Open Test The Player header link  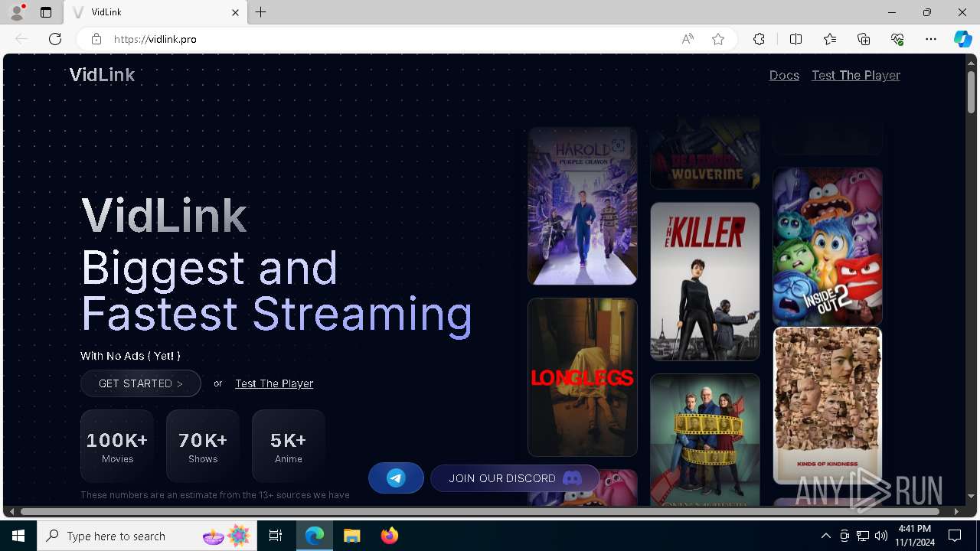tap(856, 75)
